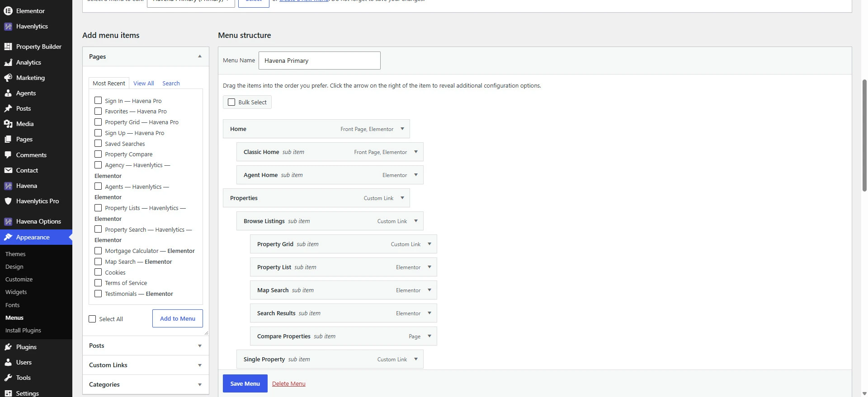868x397 pixels.
Task: Check the Property Compare page checkbox
Action: pos(98,154)
